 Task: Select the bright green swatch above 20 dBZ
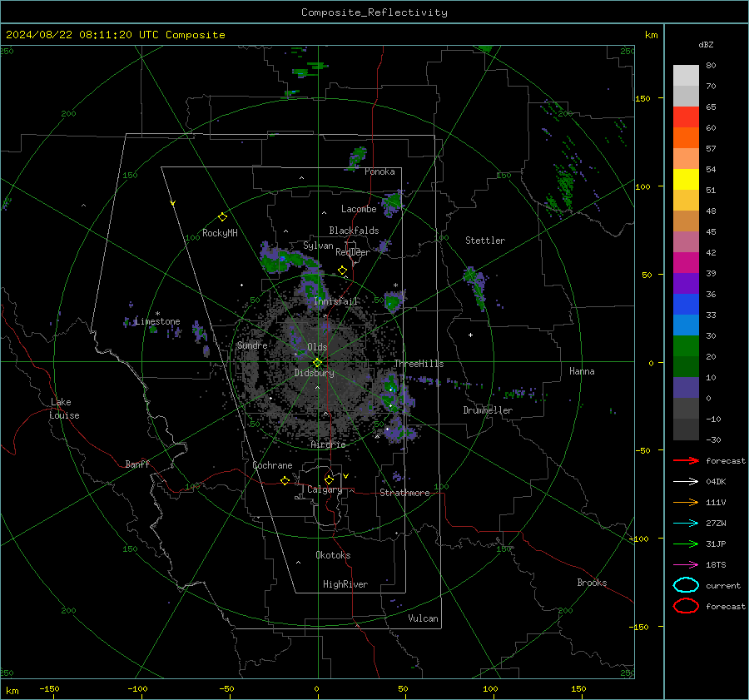686,346
